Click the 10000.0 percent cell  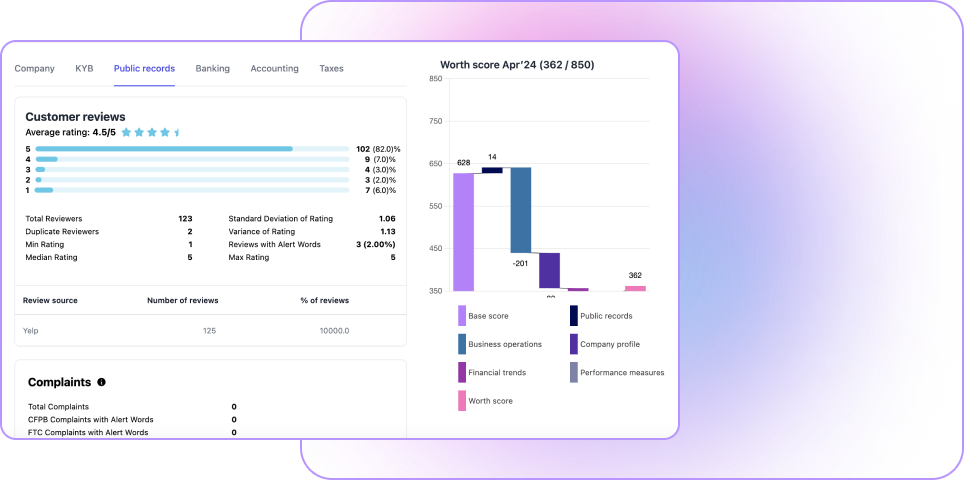coord(334,331)
